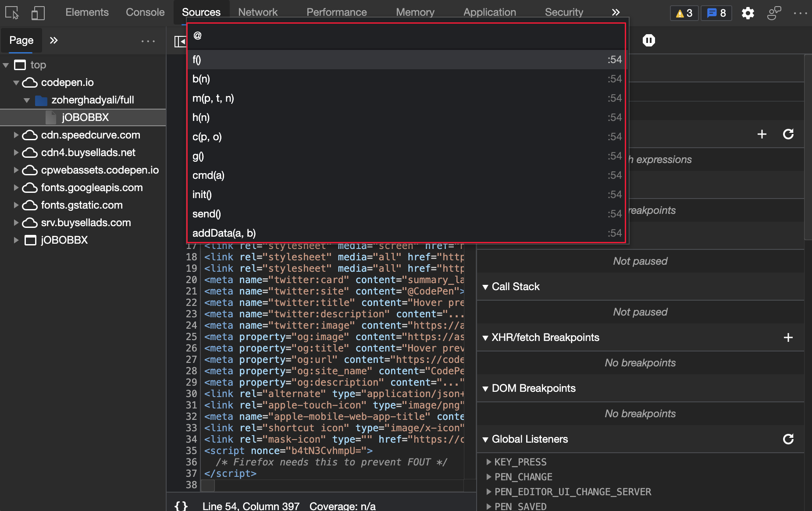This screenshot has height=511, width=812.
Task: Open DevTools Settings gear icon
Action: coord(748,13)
